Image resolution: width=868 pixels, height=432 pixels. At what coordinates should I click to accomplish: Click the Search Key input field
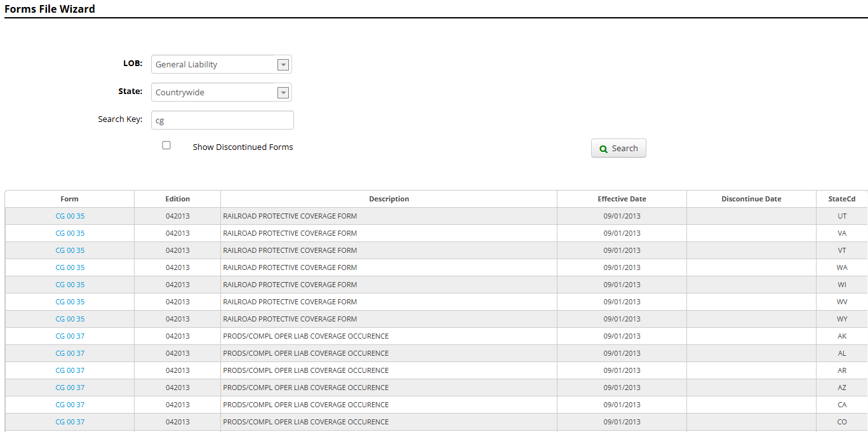(222, 120)
